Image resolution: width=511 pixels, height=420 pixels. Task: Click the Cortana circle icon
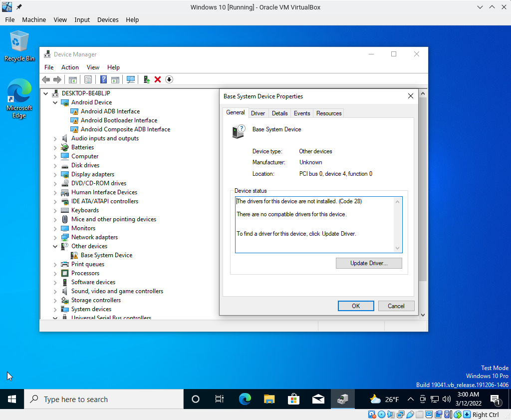tap(196, 399)
